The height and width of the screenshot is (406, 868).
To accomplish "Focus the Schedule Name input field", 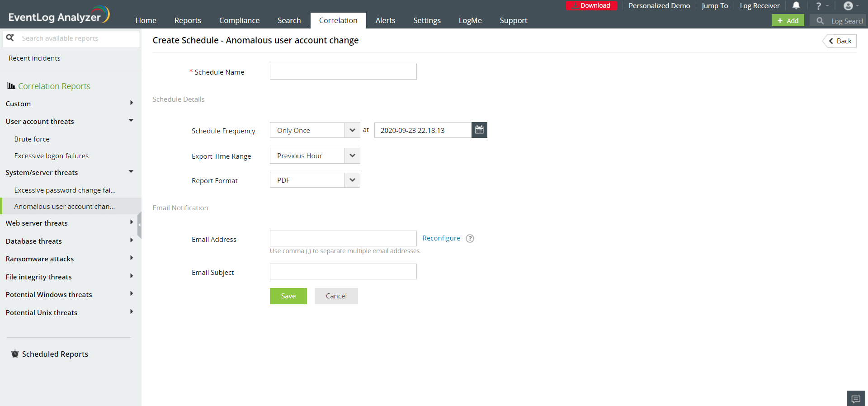I will [343, 71].
